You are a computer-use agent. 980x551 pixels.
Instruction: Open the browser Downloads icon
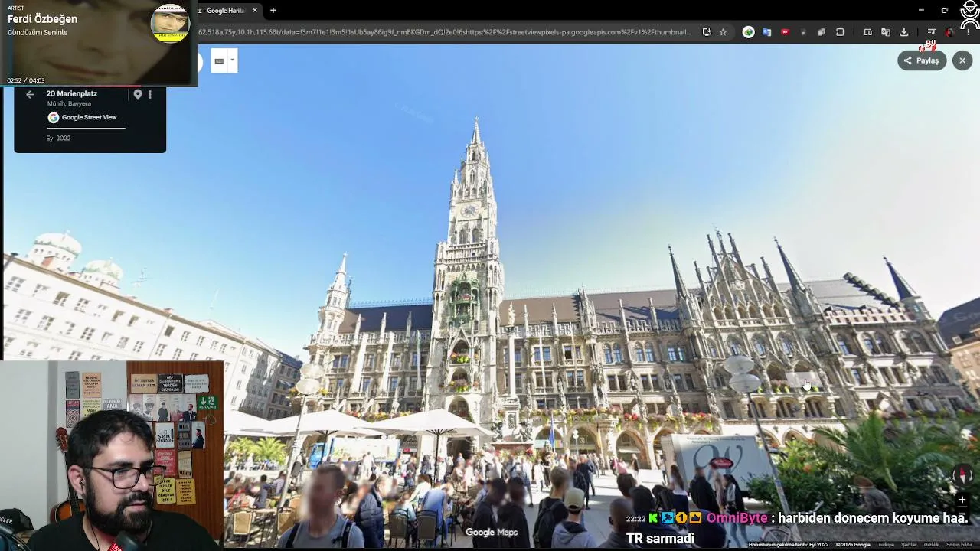tap(904, 32)
